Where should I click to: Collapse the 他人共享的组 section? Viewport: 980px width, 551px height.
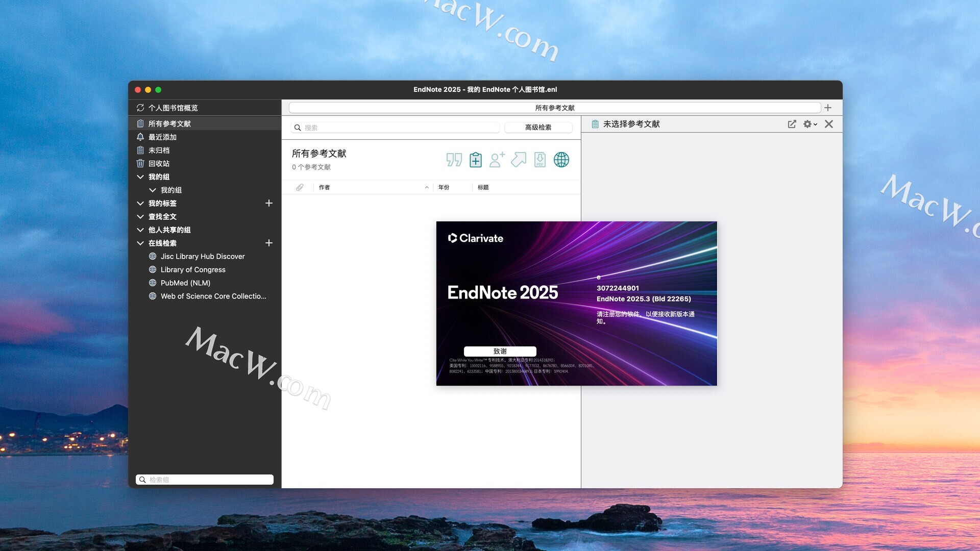click(x=140, y=230)
